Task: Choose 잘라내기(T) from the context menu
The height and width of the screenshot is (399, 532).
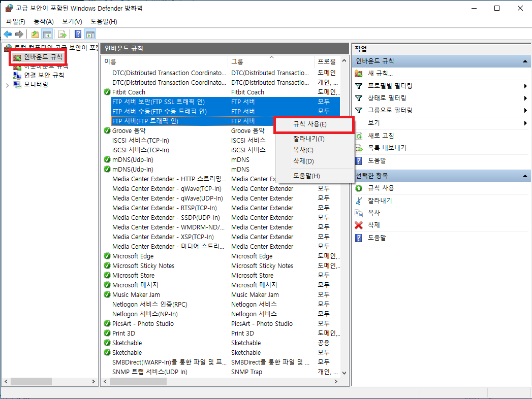Action: click(x=314, y=139)
